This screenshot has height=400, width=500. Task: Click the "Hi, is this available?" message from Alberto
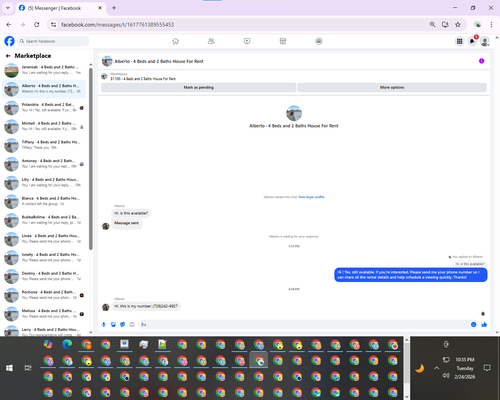pos(131,213)
